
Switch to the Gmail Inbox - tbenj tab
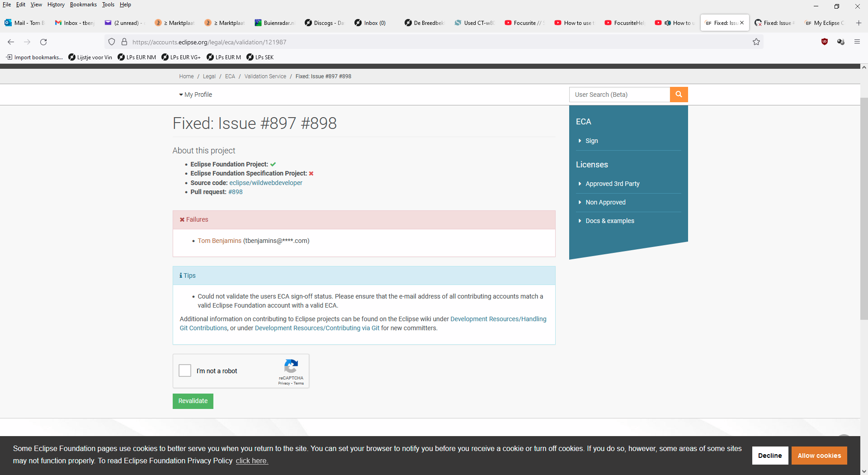point(75,23)
